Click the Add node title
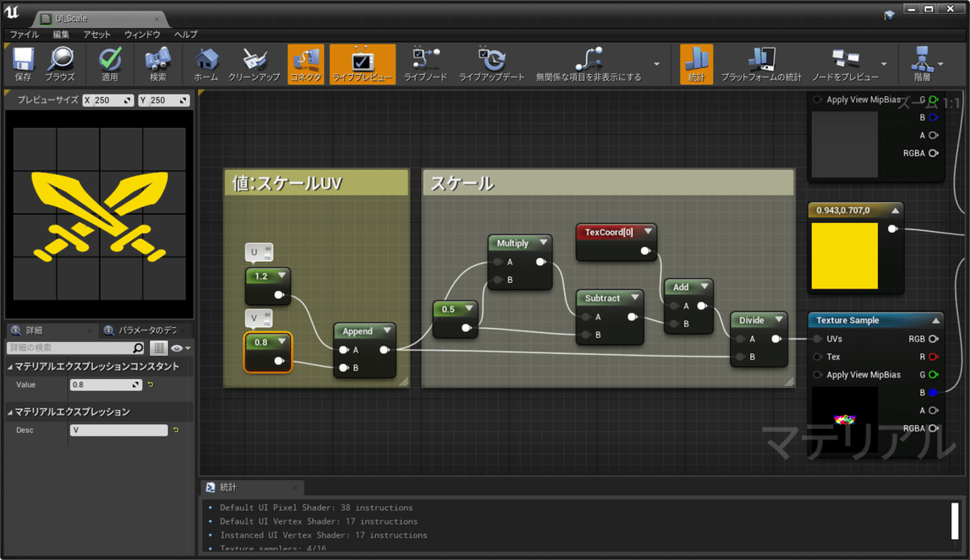970x560 pixels. (x=681, y=287)
